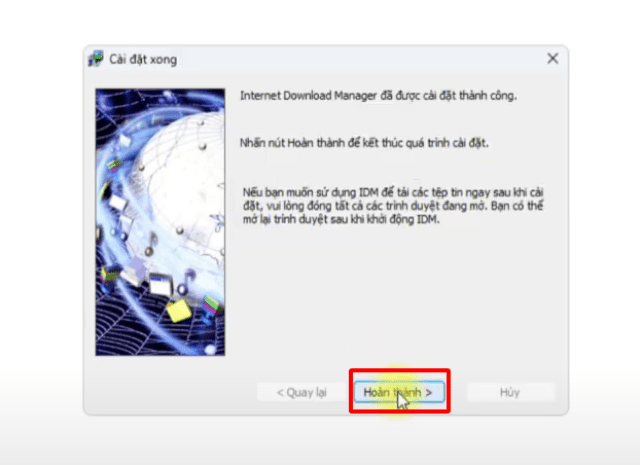Click the empty title bar area
Viewport: 640px width, 465px height.
[x=359, y=59]
